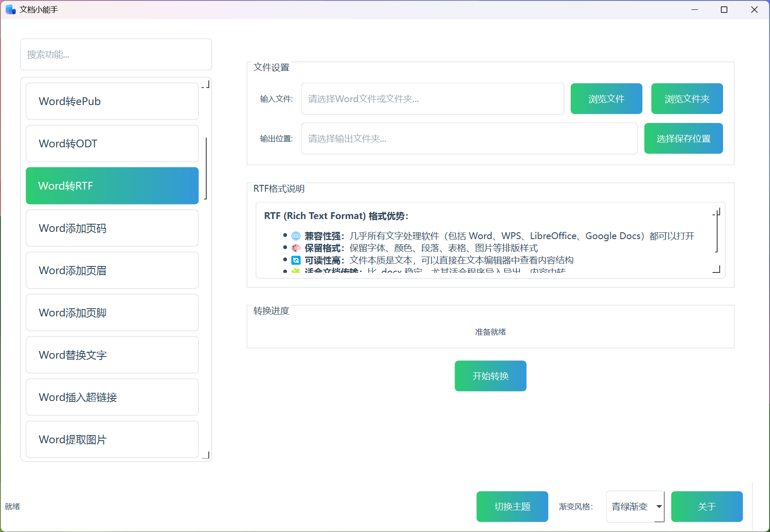Open the Word添加页码 function
The image size is (770, 532).
point(112,228)
